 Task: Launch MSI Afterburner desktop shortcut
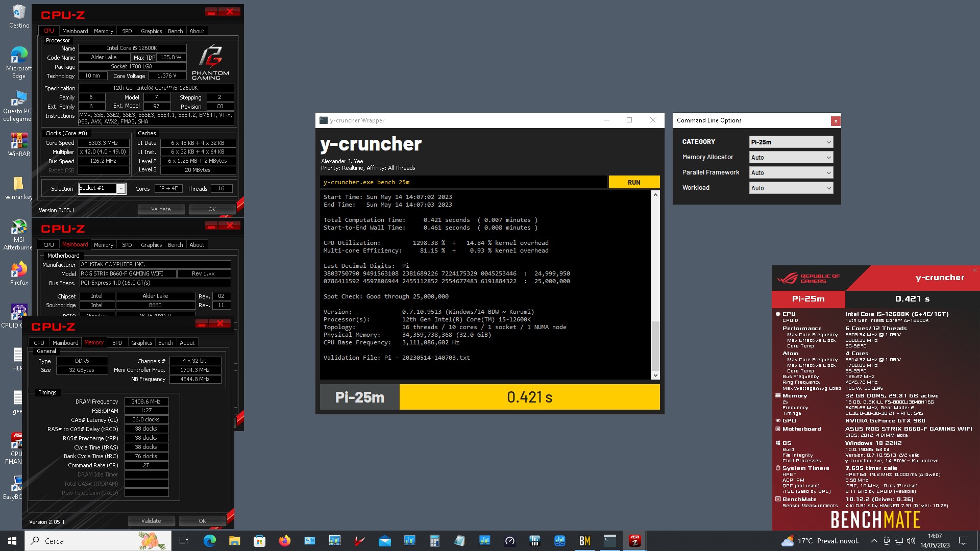tap(18, 235)
